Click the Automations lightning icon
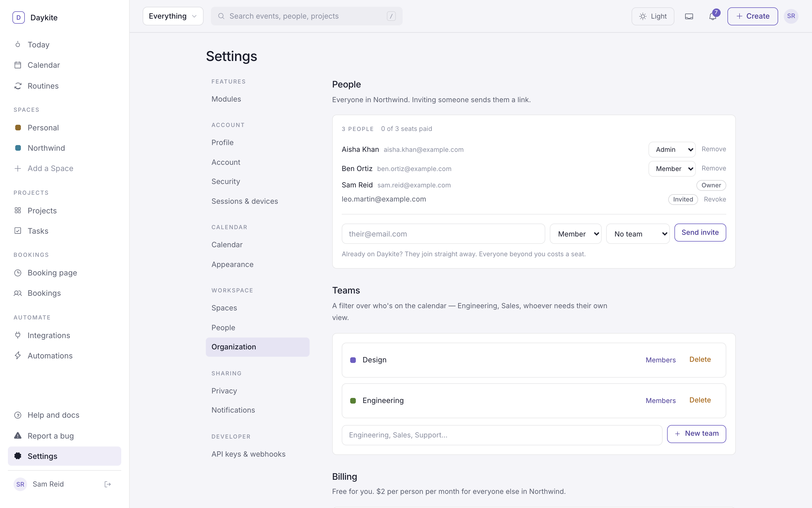Viewport: 812px width, 508px height. (x=18, y=356)
